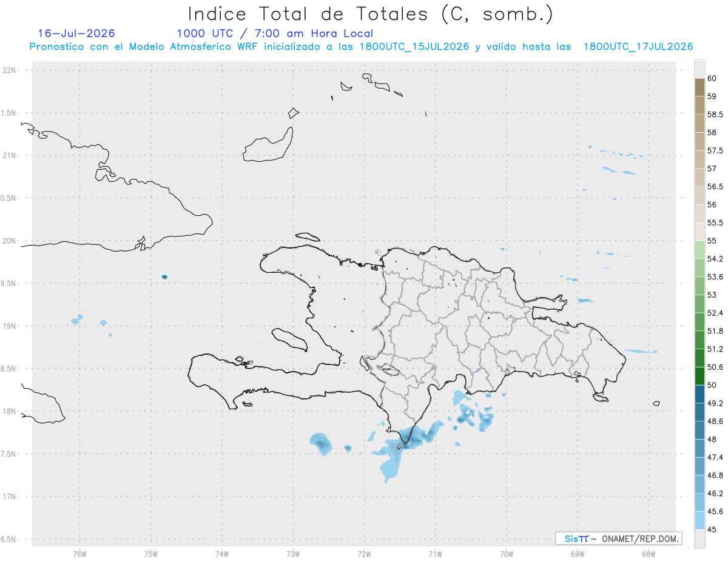Click the forecast line starting "Pronóstico con el Modelo"
Image resolution: width=728 pixels, height=562 pixels.
[x=361, y=47]
